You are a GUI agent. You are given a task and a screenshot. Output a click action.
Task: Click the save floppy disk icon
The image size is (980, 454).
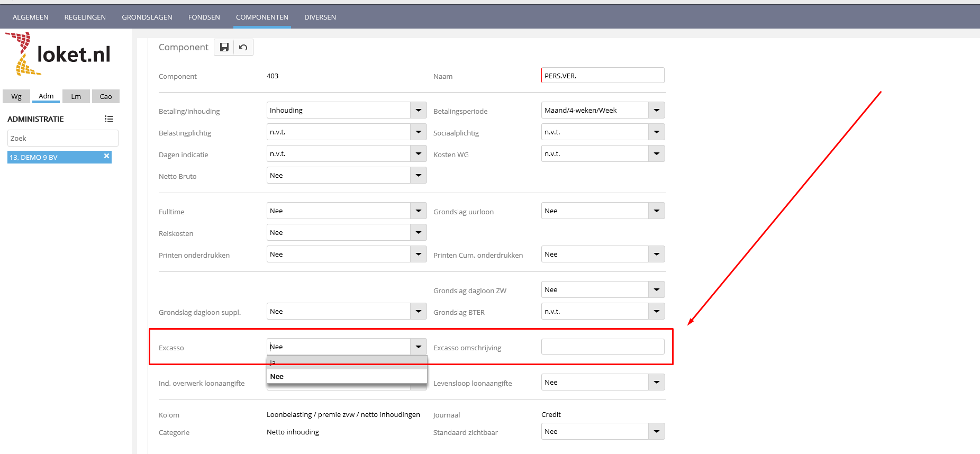click(224, 47)
